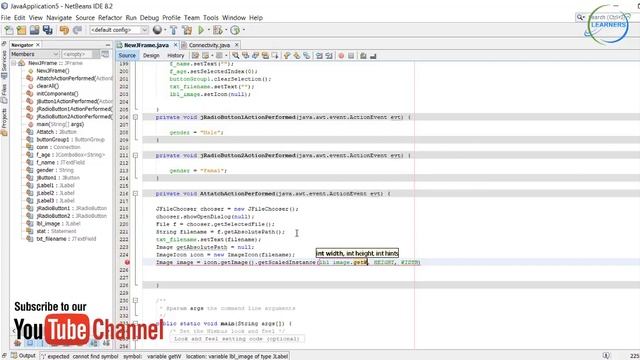
Task: Switch to the NewJFrame.java tab
Action: tap(146, 45)
